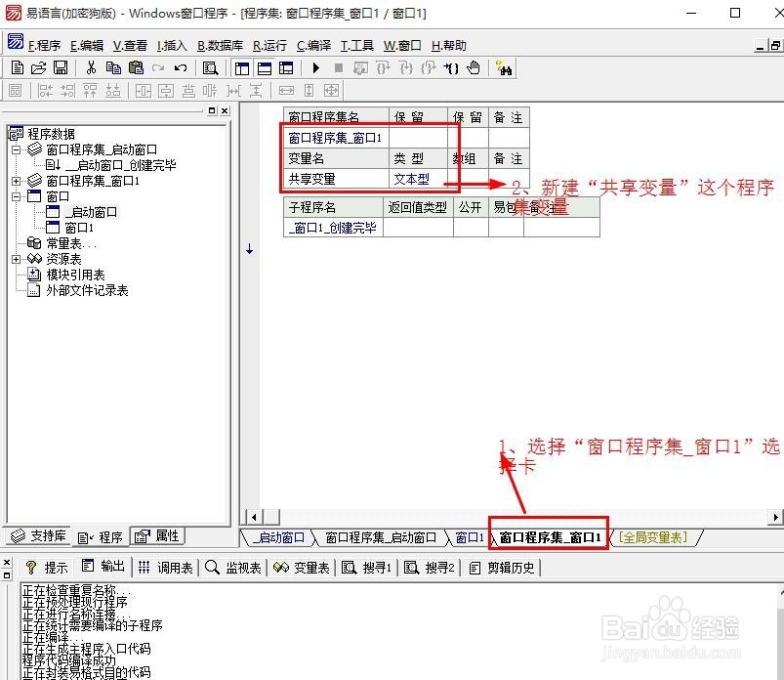Switch to the [全局变量表] editor tab
784x680 pixels.
(653, 538)
